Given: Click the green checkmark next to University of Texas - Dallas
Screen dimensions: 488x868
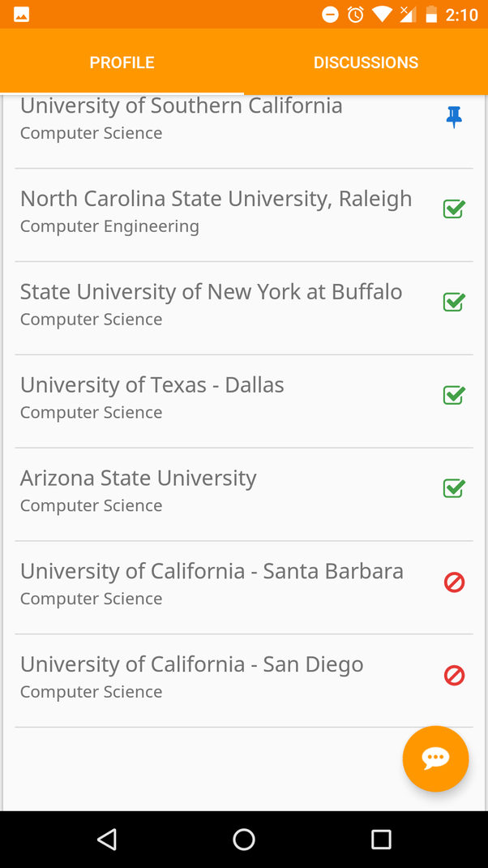Looking at the screenshot, I should click(x=453, y=395).
